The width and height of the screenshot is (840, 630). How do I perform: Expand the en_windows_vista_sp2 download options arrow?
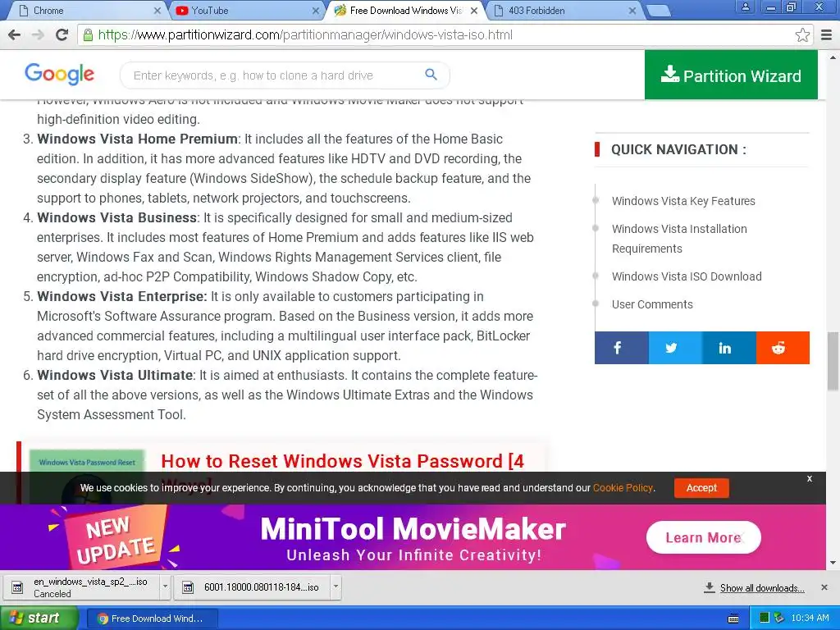[165, 587]
